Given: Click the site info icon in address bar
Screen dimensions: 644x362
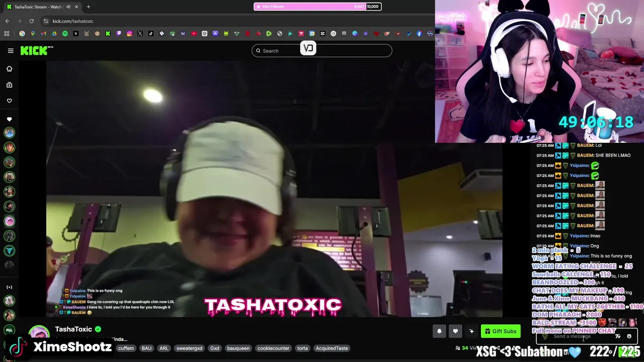Looking at the screenshot, I should click(46, 21).
